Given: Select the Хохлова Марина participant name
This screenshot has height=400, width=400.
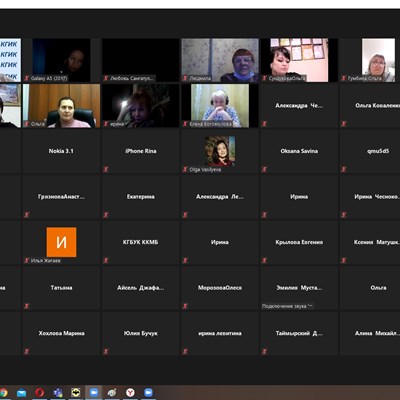Looking at the screenshot, I should pyautogui.click(x=61, y=333).
